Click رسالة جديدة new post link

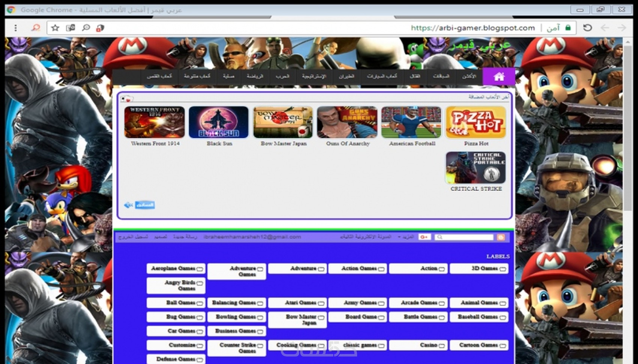(185, 237)
